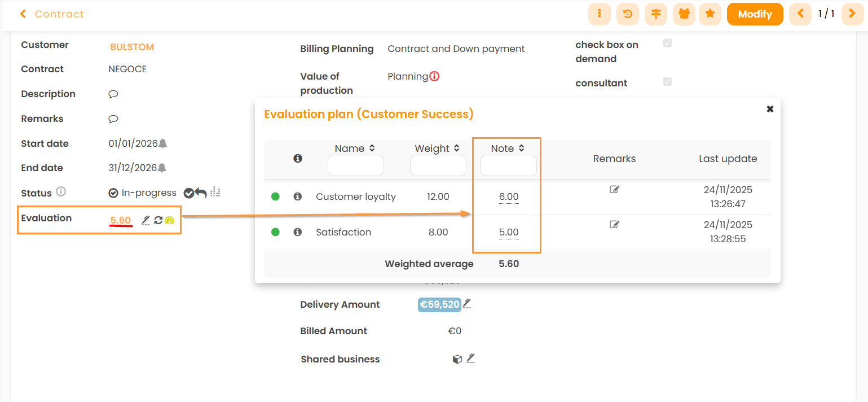Click the signpost icon in top toolbar
This screenshot has width=868, height=402.
655,14
